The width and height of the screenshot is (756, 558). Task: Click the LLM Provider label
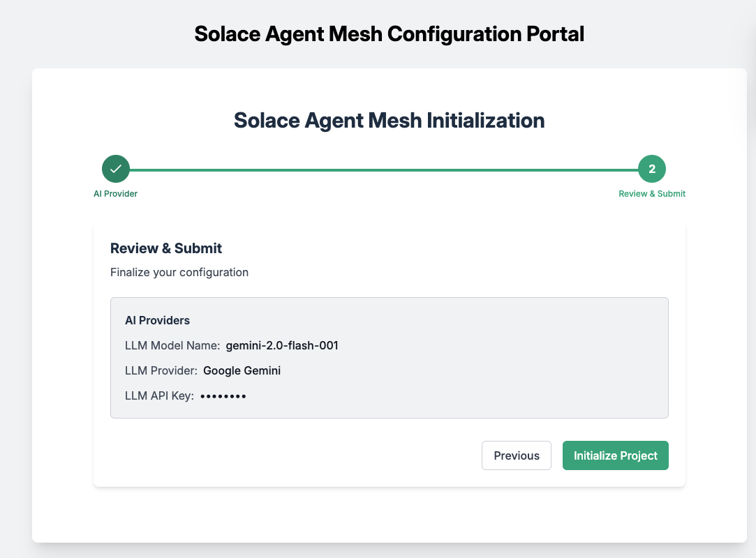coord(161,370)
